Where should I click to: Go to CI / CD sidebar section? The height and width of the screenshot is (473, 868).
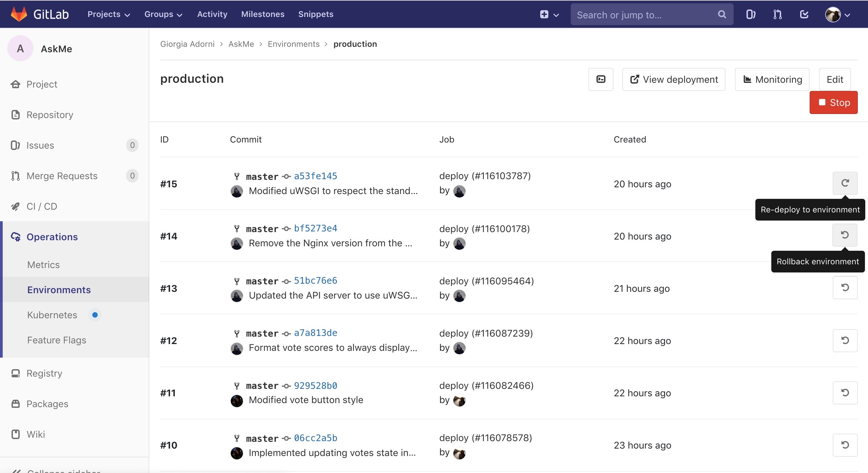click(42, 206)
